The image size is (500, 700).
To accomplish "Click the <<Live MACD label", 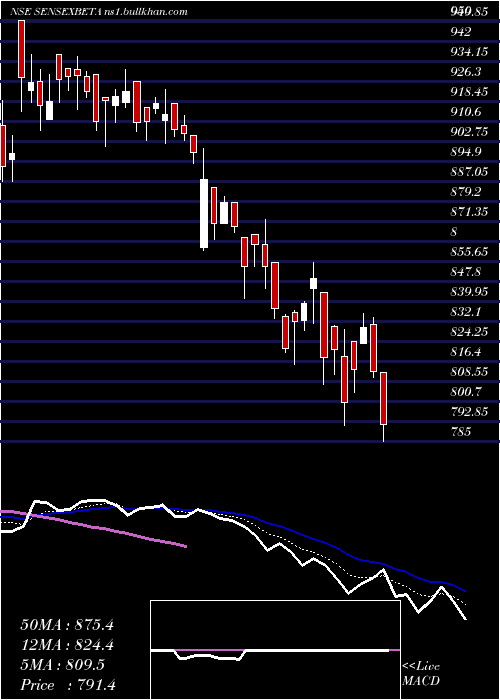I will tap(421, 674).
